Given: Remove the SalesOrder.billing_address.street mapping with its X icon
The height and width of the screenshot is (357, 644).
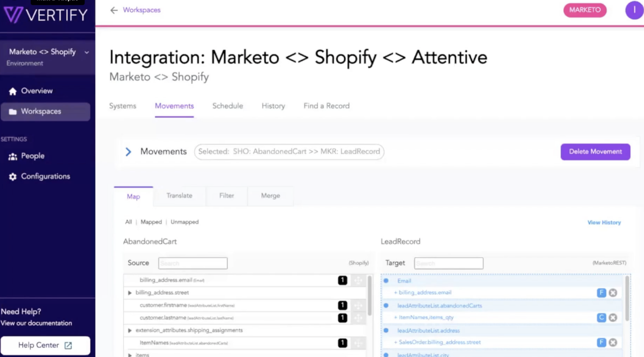Looking at the screenshot, I should coord(613,342).
